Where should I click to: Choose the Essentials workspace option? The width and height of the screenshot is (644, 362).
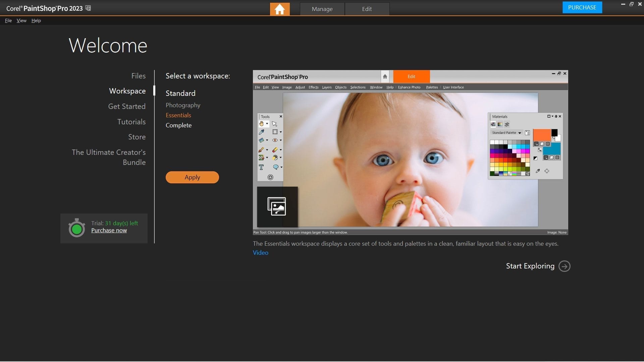click(x=178, y=115)
